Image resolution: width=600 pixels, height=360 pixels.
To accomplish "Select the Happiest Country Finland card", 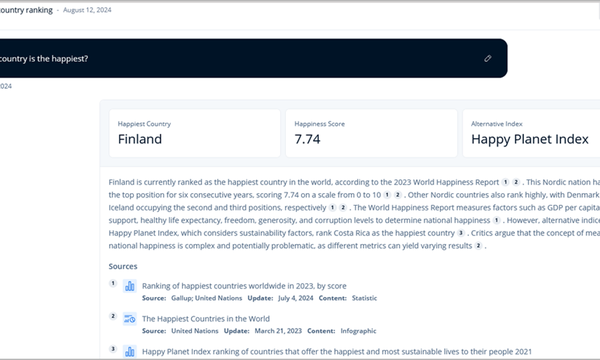I will click(x=195, y=133).
